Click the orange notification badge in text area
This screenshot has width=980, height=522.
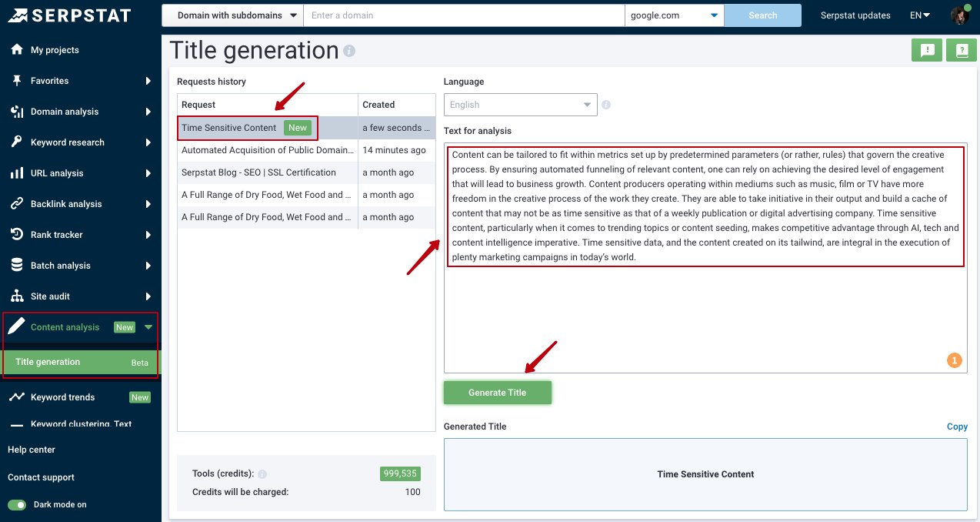[x=954, y=360]
